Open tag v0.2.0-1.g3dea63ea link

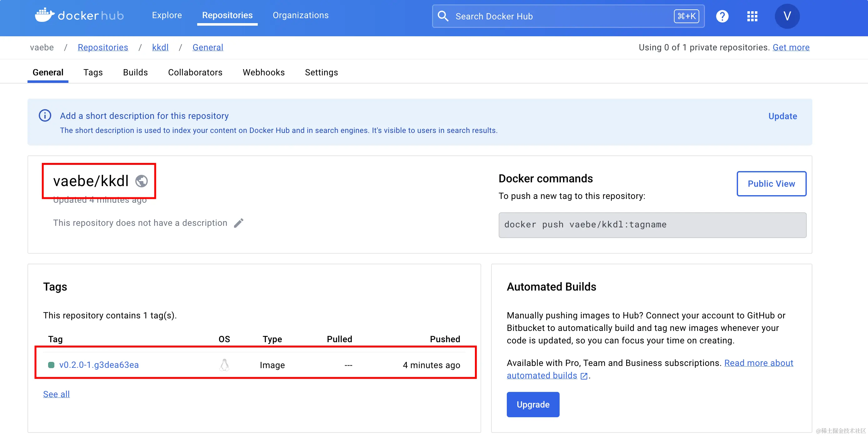tap(99, 365)
